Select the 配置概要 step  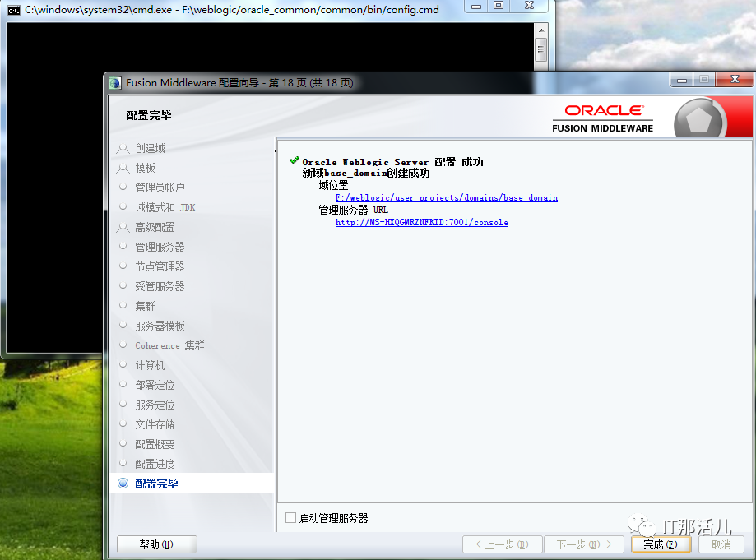coord(155,444)
